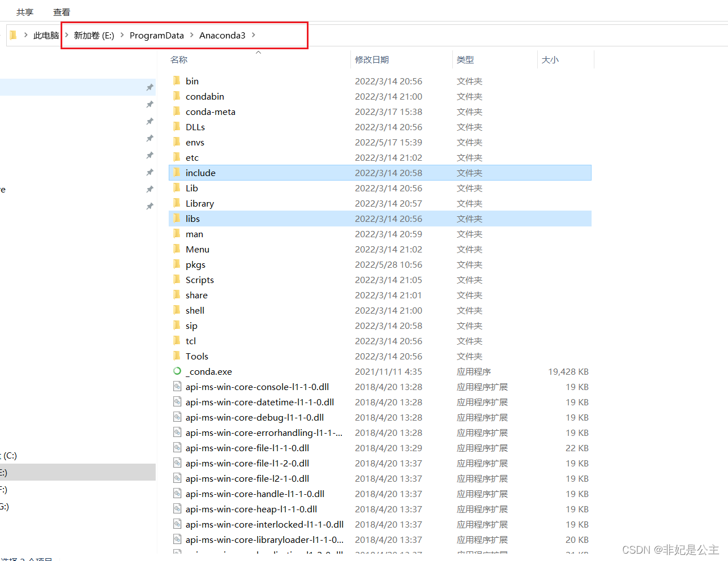Screen dimensions: 728x561
Task: Select file name api-ms-win-core-file-l1-2-0.dll
Action: point(247,463)
